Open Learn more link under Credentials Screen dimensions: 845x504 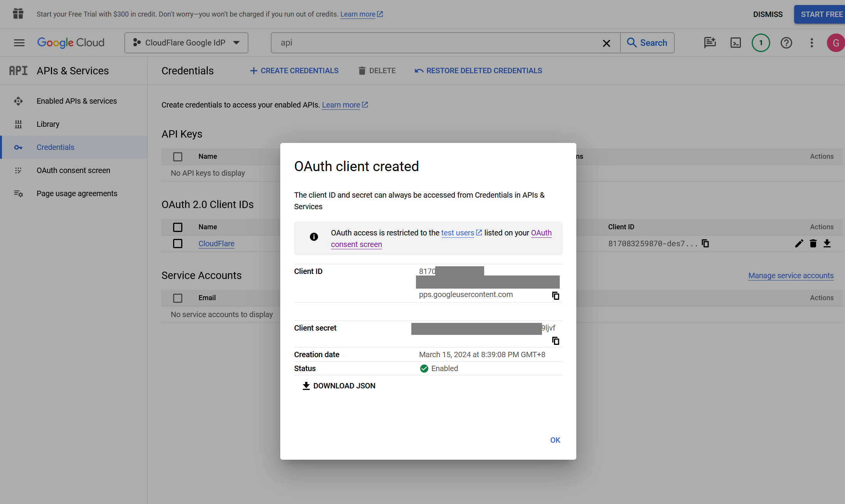345,105
